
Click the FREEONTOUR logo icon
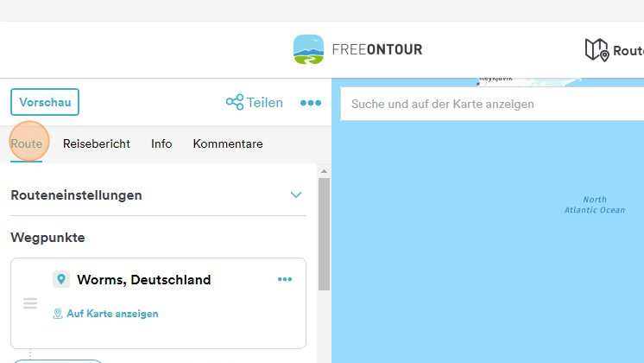pos(308,49)
